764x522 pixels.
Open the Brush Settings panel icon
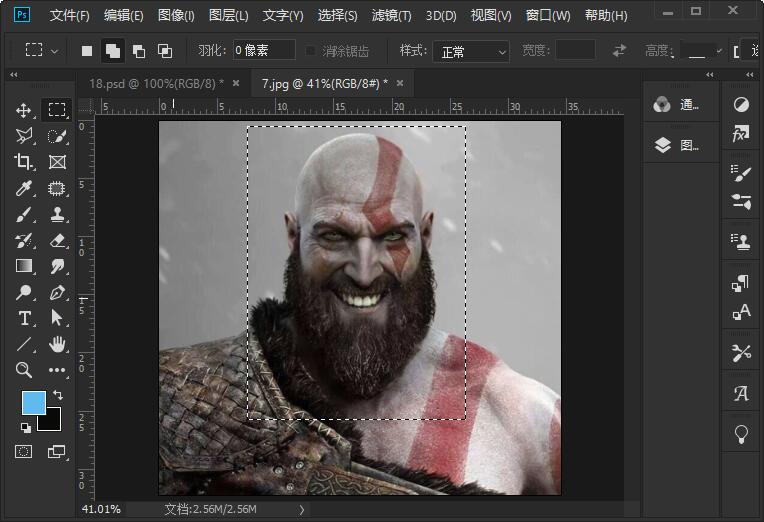click(x=741, y=201)
